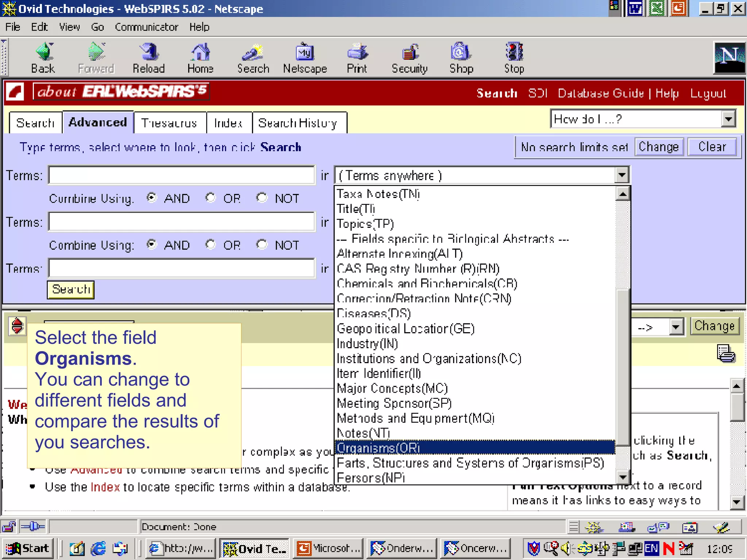The image size is (747, 560).
Task: Click the printer icon in results pane
Action: [726, 354]
